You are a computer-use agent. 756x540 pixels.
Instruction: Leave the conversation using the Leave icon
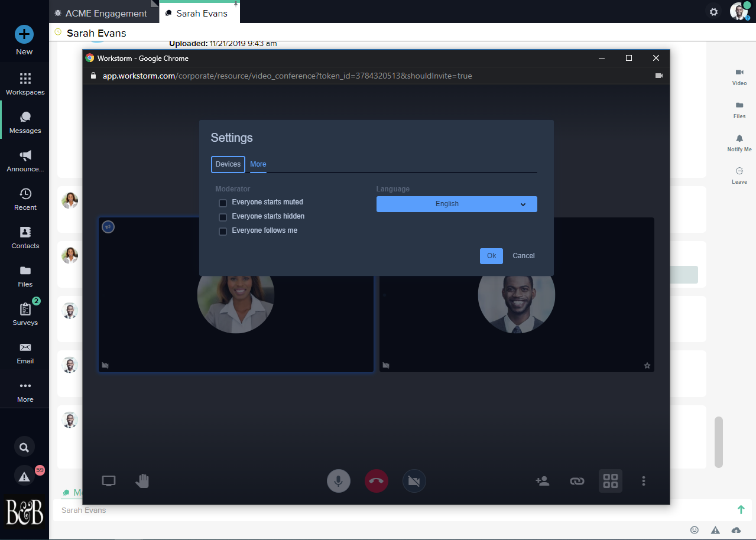739,175
